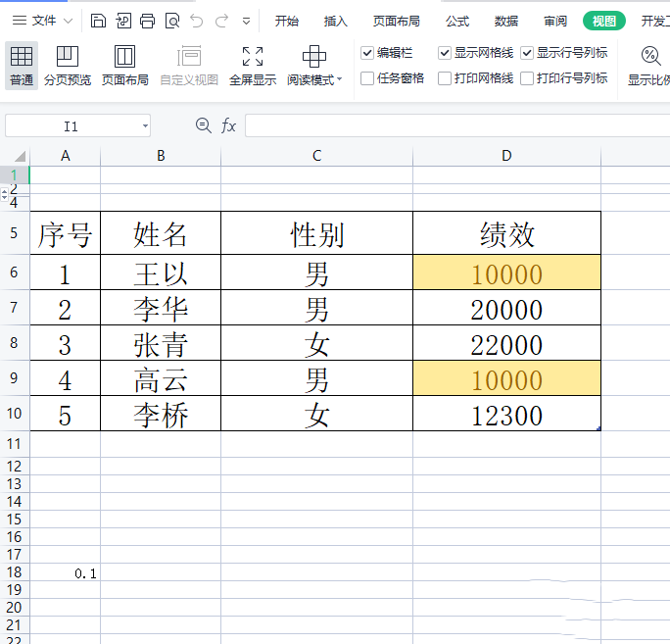Switch to 页面布局 view button
Image resolution: width=670 pixels, height=644 pixels.
(124, 66)
